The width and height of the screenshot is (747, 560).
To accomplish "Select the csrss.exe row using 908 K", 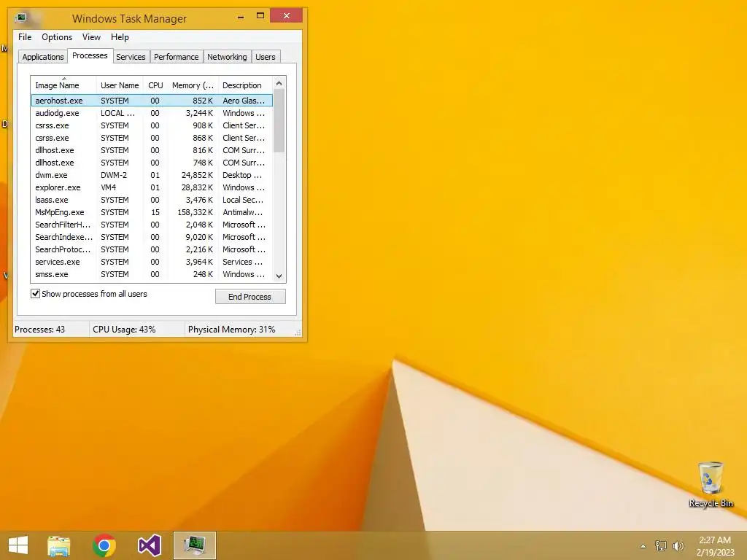I will pyautogui.click(x=152, y=125).
